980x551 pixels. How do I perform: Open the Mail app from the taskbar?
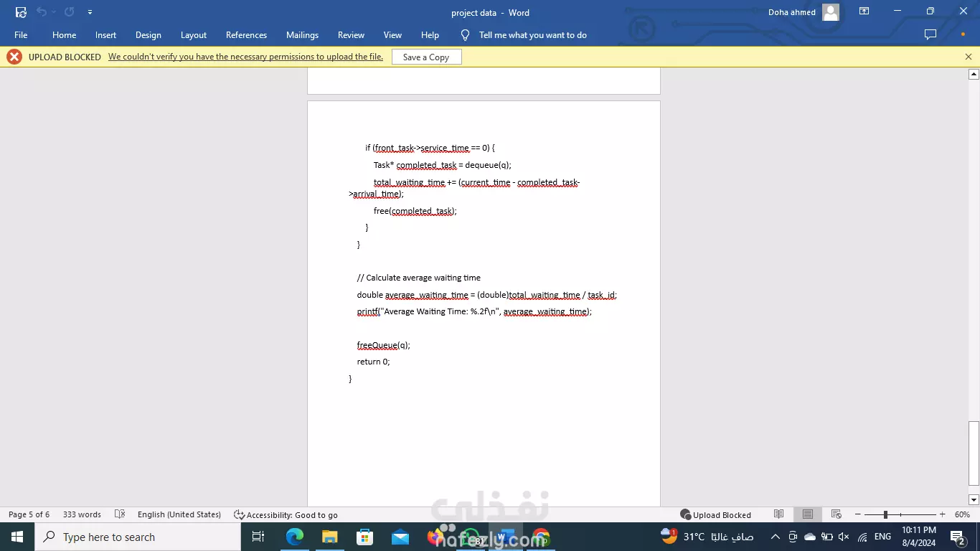coord(400,537)
